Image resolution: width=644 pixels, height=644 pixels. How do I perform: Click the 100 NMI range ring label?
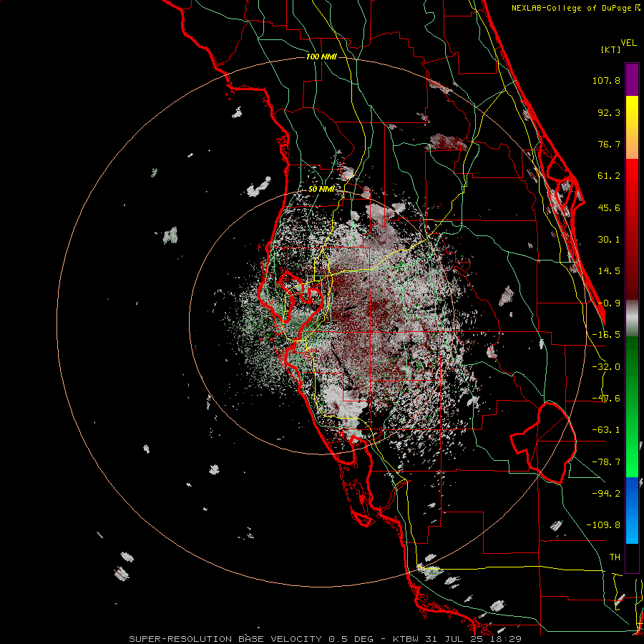click(x=321, y=57)
